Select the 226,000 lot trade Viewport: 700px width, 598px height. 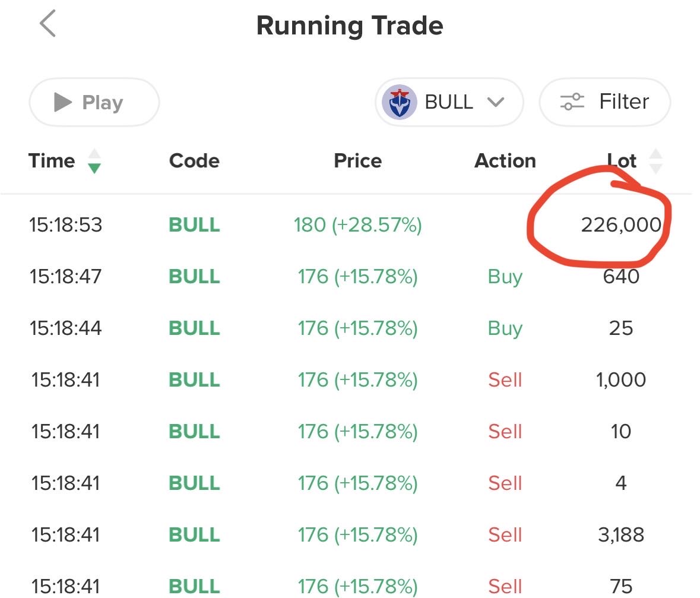tap(621, 225)
